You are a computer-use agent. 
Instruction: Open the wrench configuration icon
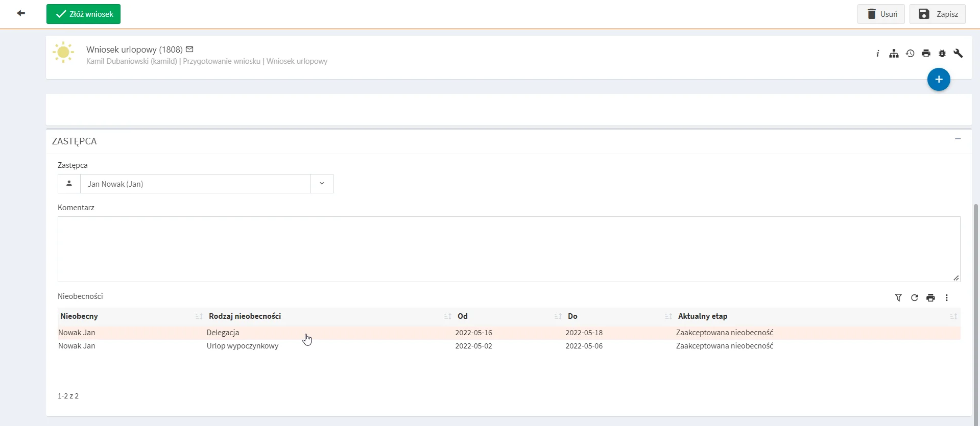[958, 54]
